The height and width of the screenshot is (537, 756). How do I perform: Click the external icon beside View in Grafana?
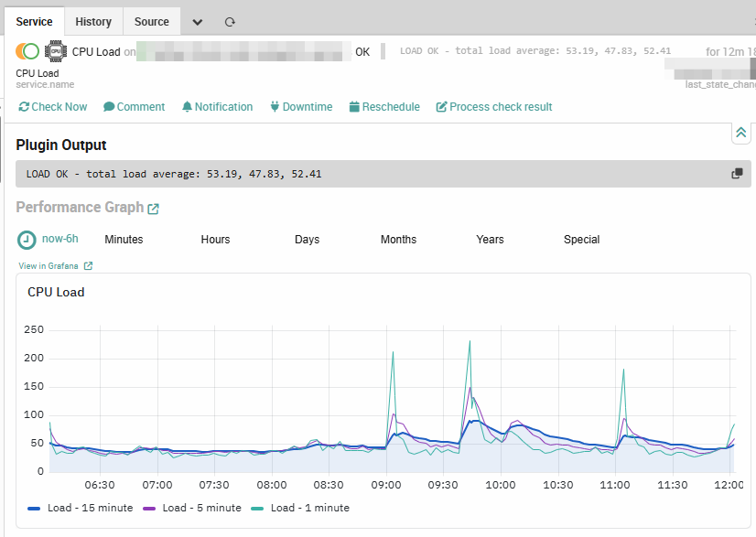point(88,266)
